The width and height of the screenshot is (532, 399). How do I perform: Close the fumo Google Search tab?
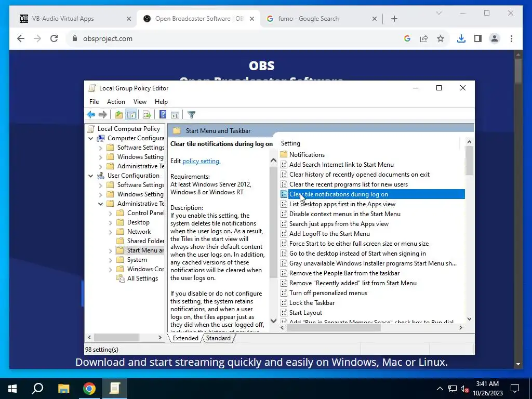click(x=374, y=19)
